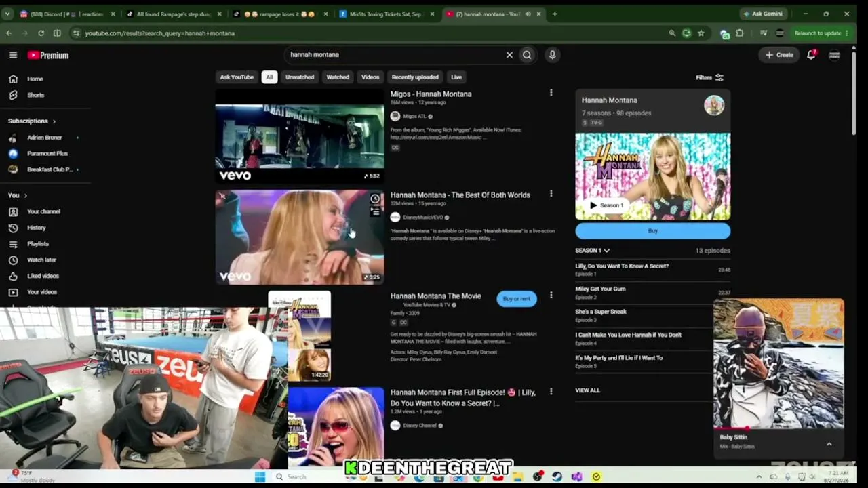Open the search Filters panel

coord(710,77)
